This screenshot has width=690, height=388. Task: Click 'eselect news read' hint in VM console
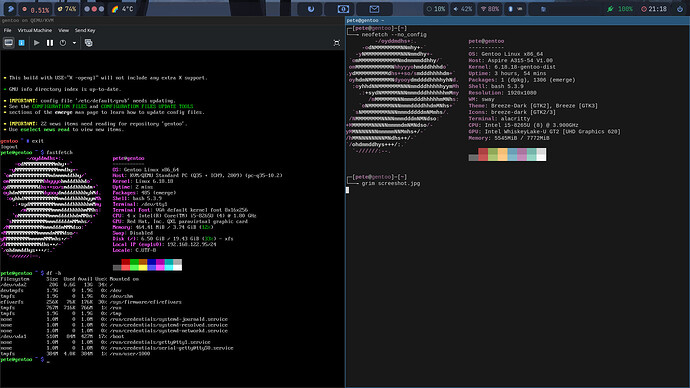pos(45,130)
